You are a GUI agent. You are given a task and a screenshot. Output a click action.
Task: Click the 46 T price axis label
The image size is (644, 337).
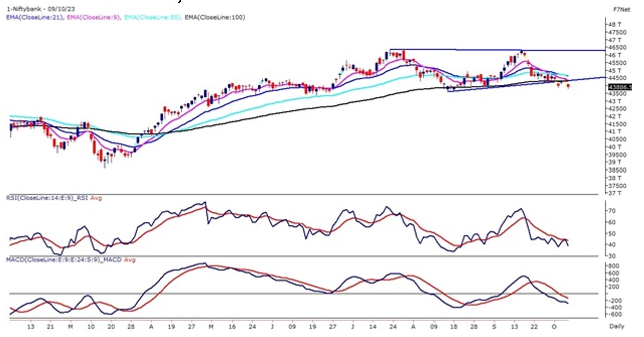[615, 55]
